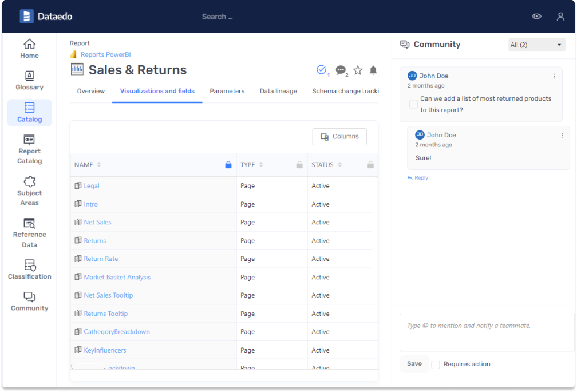Open Classification in the sidebar
This screenshot has width=577, height=392.
(30, 266)
